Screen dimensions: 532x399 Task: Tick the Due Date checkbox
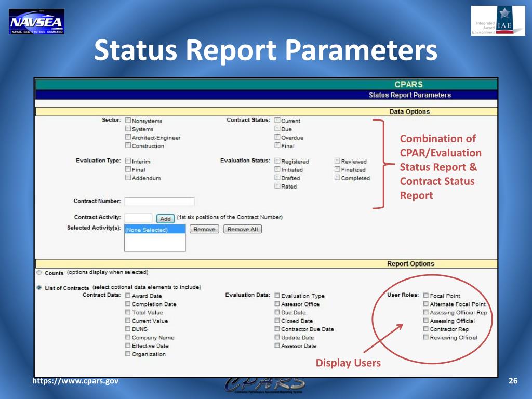point(277,312)
